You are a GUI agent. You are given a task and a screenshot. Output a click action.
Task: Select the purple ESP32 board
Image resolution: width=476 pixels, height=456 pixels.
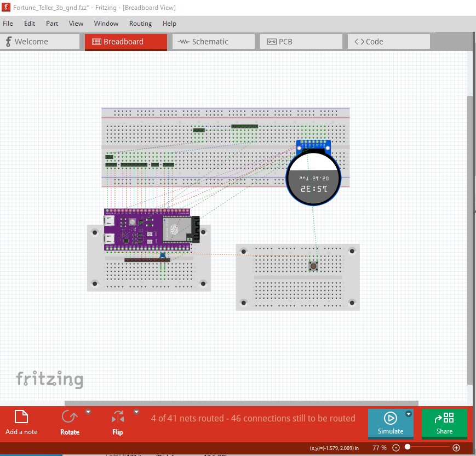tap(148, 230)
